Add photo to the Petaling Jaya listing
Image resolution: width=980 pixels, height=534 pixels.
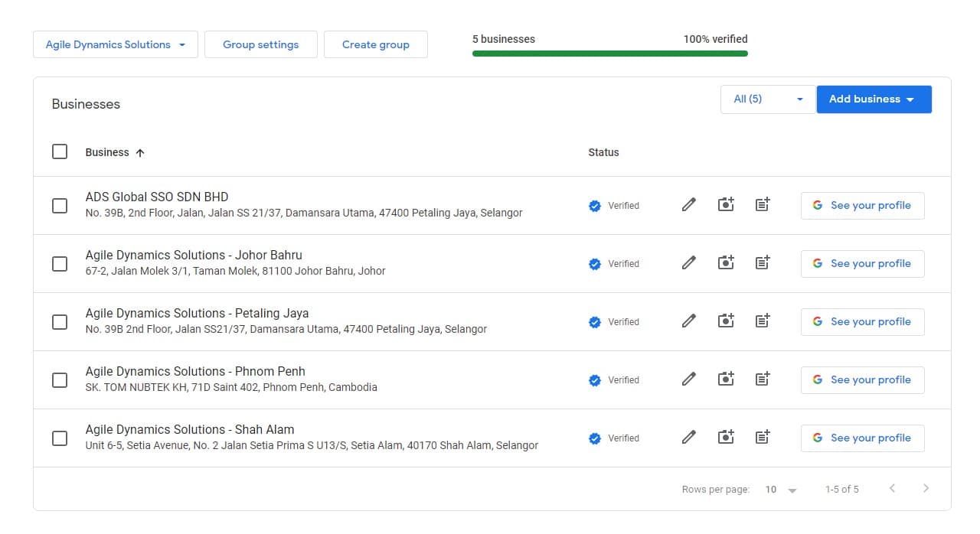(726, 321)
